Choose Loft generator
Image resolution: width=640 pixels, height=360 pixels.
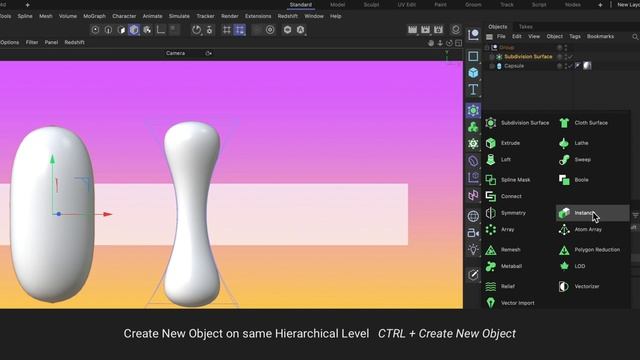498,160
